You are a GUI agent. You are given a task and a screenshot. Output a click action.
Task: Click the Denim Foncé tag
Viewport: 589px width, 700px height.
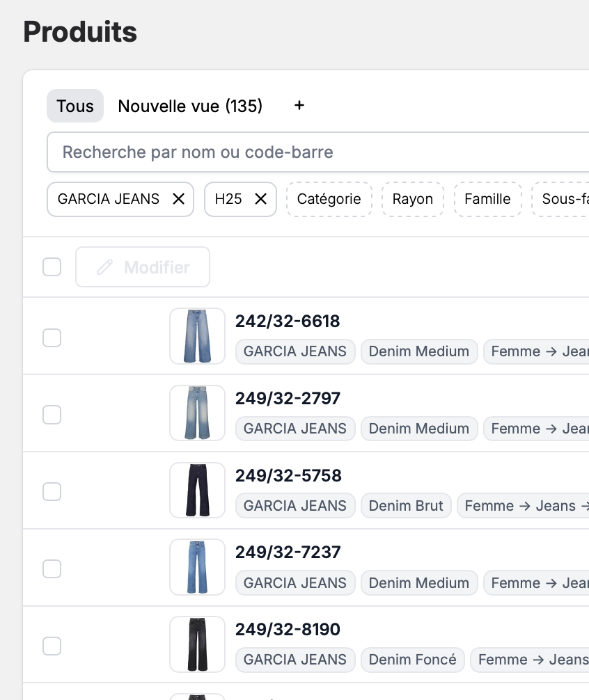[413, 660]
